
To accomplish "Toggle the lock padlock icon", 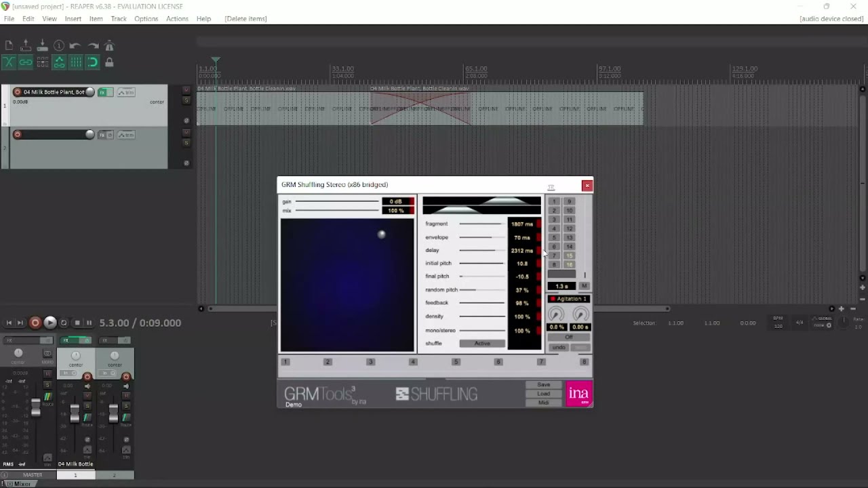I will click(109, 62).
